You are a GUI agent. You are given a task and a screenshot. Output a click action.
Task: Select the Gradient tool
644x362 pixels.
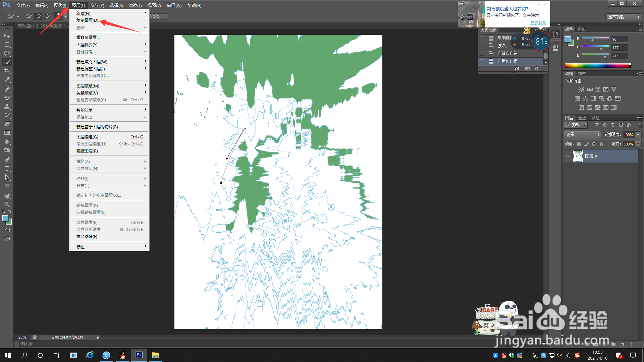point(7,133)
